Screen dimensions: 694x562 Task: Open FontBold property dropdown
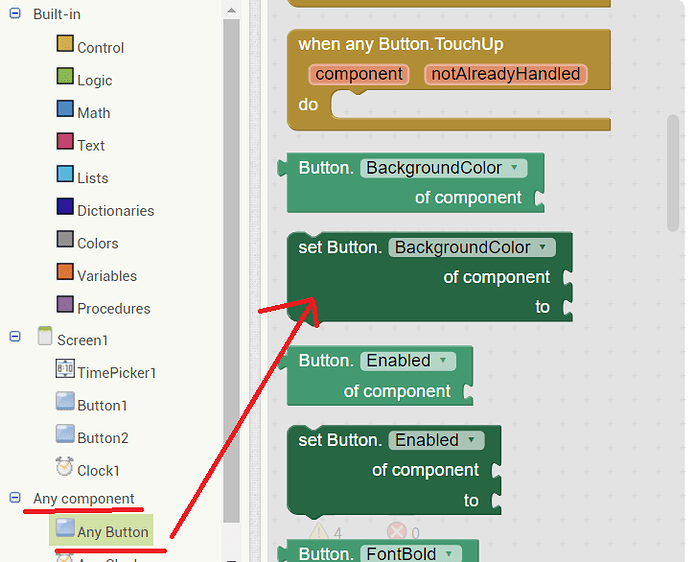(x=411, y=554)
